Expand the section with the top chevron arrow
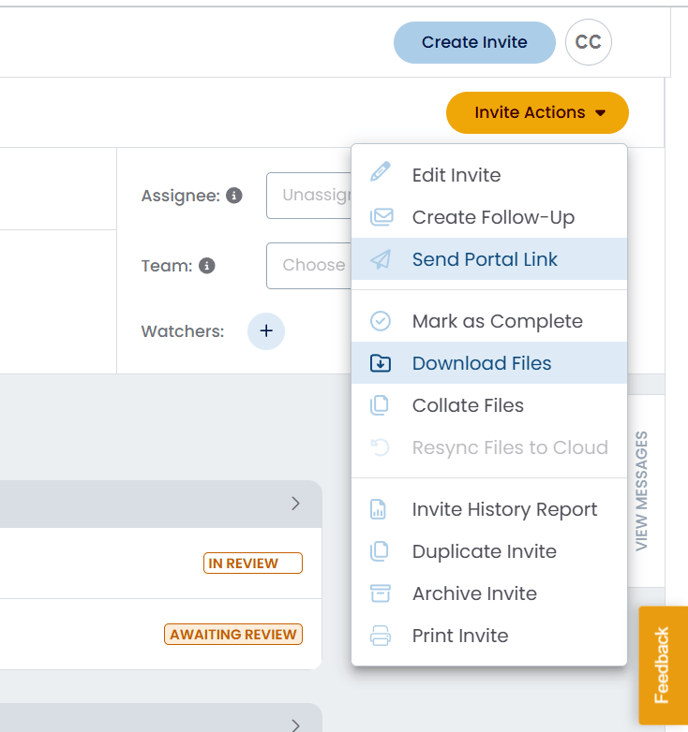The image size is (688, 732). pos(295,504)
